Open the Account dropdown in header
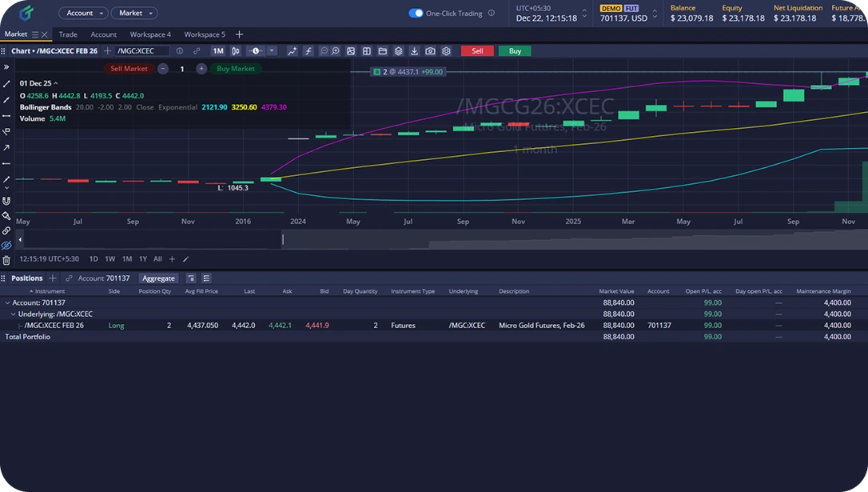The width and height of the screenshot is (868, 492). coord(83,13)
